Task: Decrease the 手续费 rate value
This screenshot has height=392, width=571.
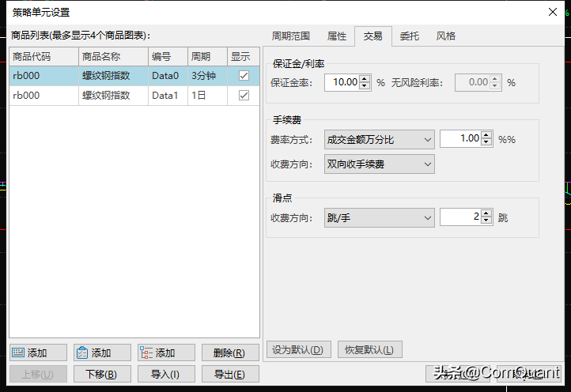Action: 486,142
